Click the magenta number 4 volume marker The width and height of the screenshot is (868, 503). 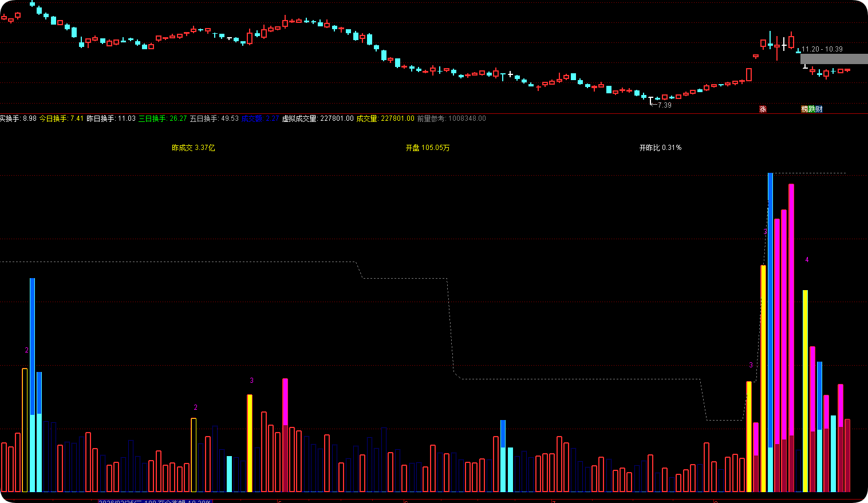[807, 260]
